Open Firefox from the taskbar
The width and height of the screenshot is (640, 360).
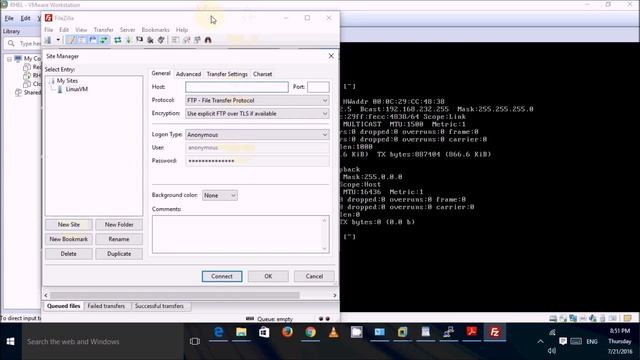click(x=287, y=332)
